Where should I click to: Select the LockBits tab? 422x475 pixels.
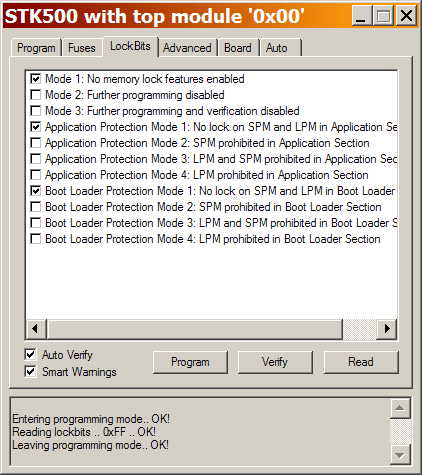pyautogui.click(x=130, y=46)
